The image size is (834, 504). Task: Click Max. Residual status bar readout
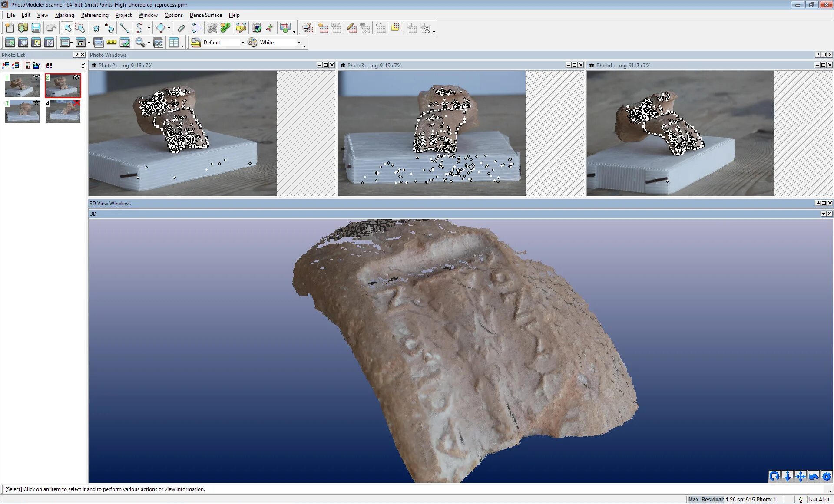(732, 500)
